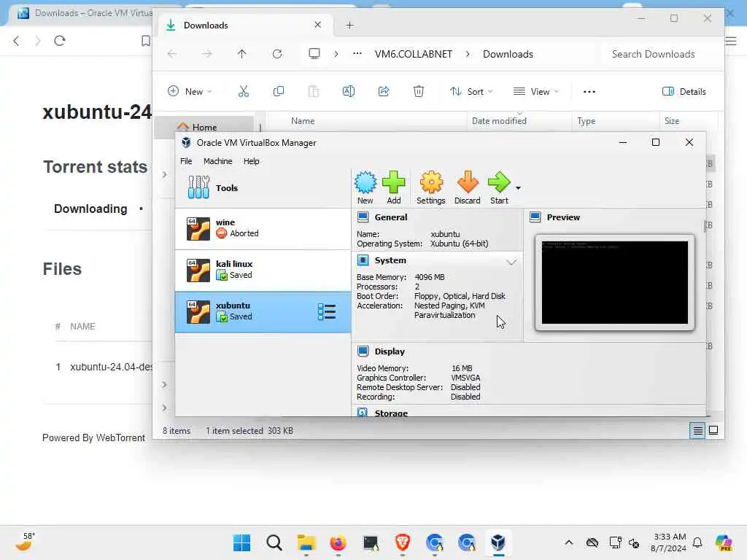The height and width of the screenshot is (560, 747).
Task: Sort files by Date modified column
Action: 499,121
